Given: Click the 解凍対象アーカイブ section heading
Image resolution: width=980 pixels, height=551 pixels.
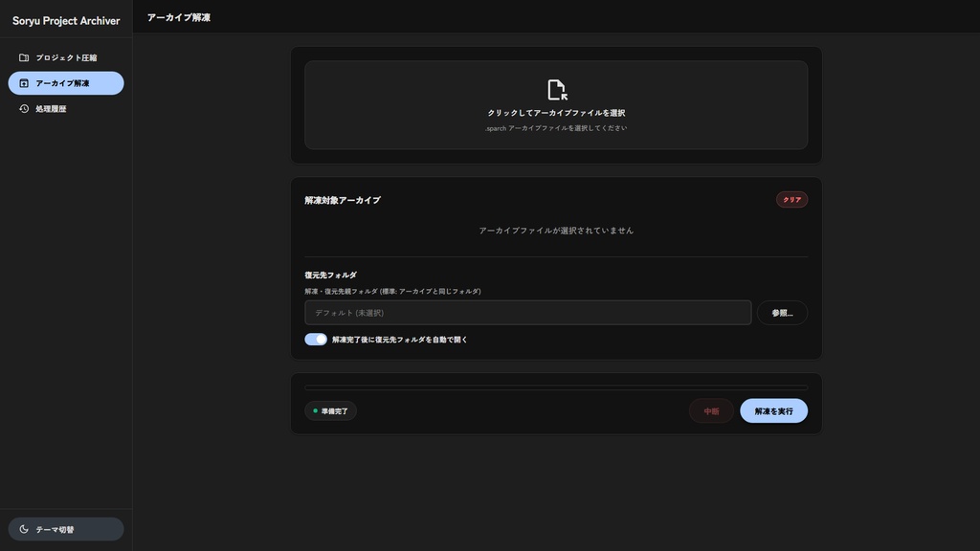Looking at the screenshot, I should 343,201.
